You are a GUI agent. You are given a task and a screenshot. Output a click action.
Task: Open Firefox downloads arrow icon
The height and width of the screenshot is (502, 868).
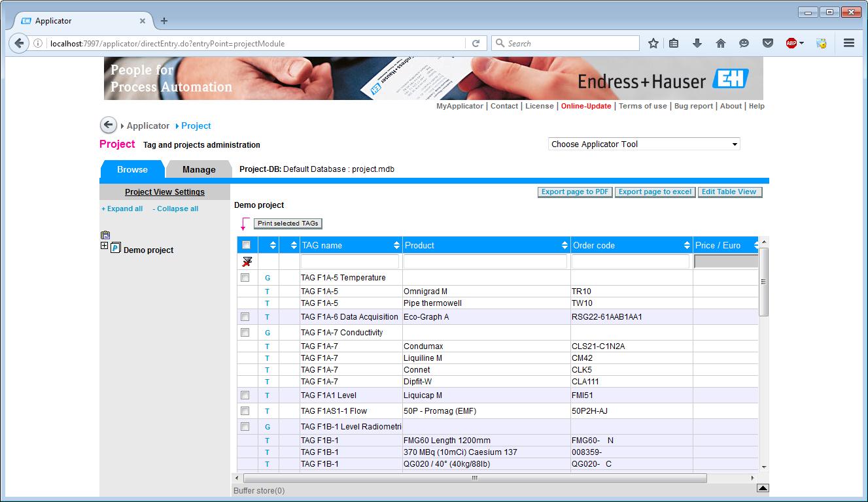697,43
